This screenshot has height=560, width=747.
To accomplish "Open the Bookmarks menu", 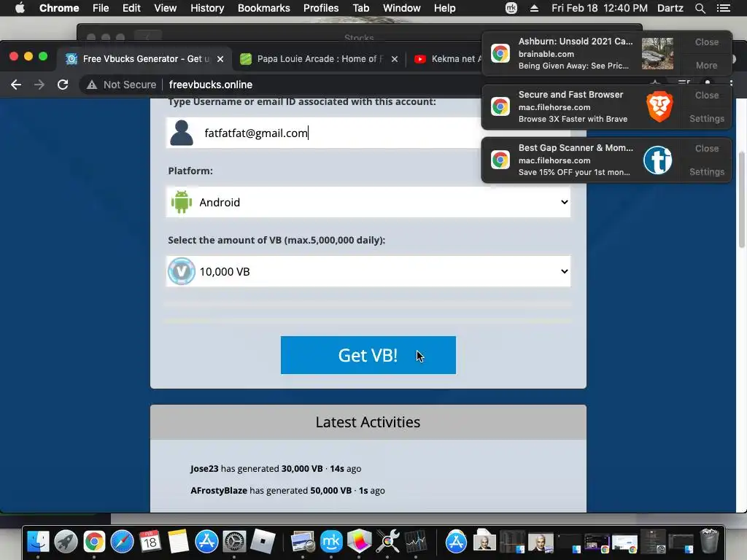I will pos(264,8).
